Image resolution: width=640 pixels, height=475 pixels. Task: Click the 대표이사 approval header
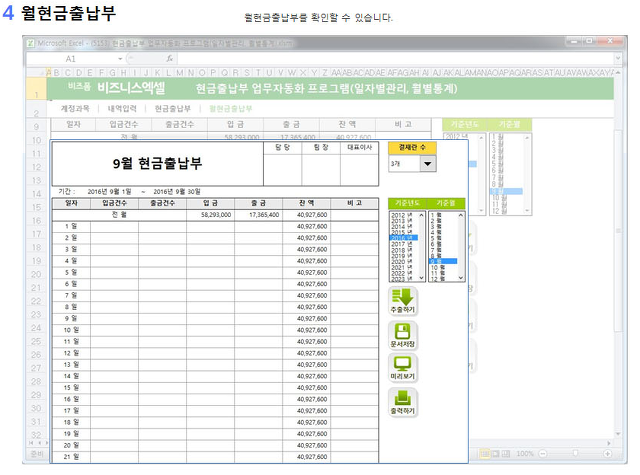(x=359, y=147)
